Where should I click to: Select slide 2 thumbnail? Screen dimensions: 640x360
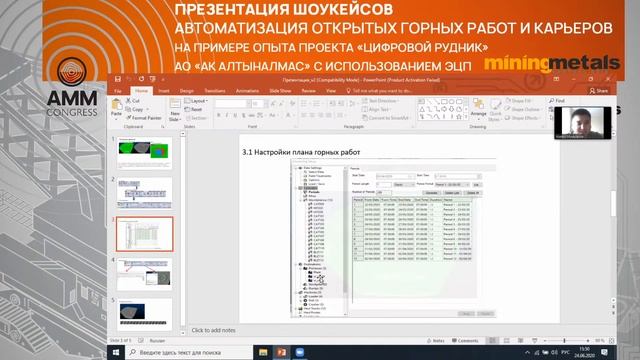pos(144,193)
